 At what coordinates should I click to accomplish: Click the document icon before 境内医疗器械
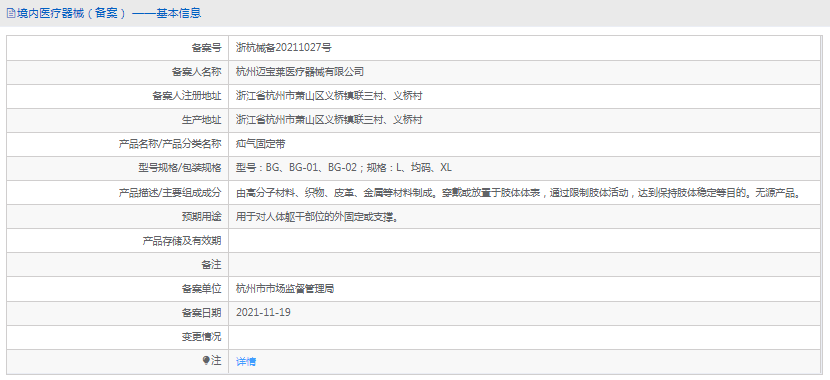pos(11,13)
